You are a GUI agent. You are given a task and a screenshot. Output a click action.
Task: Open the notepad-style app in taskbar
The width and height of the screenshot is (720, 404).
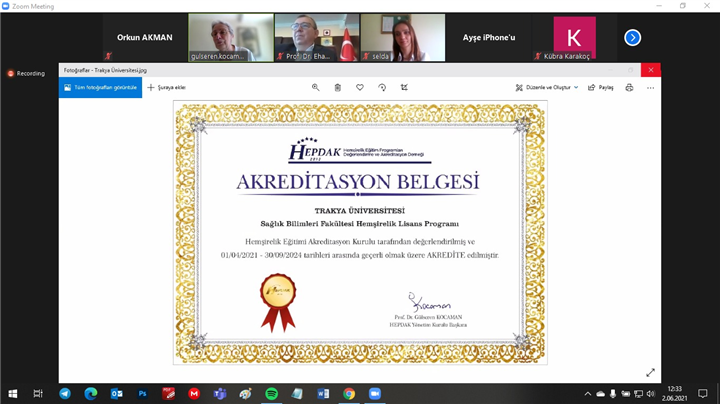coord(297,393)
